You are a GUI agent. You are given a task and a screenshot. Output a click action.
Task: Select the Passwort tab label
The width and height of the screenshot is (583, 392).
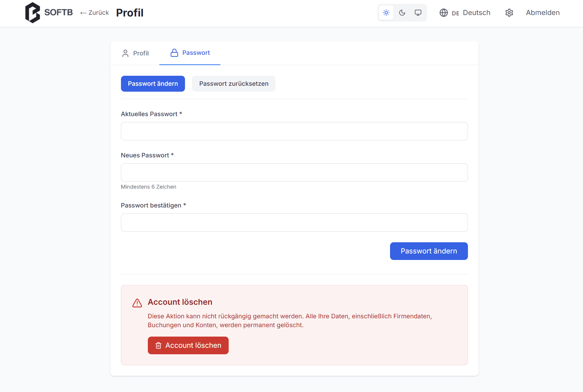point(196,53)
